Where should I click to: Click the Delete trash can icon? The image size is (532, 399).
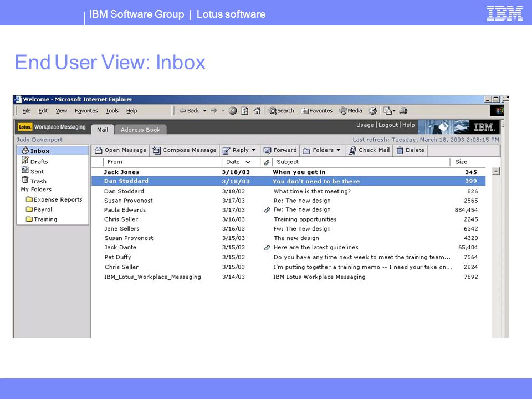click(x=400, y=150)
